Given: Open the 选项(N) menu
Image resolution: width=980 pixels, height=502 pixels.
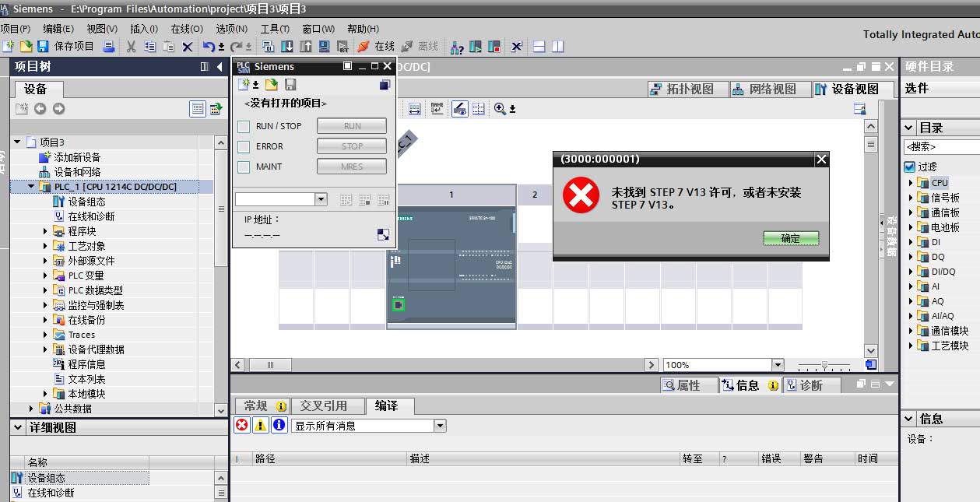Looking at the screenshot, I should (x=231, y=29).
